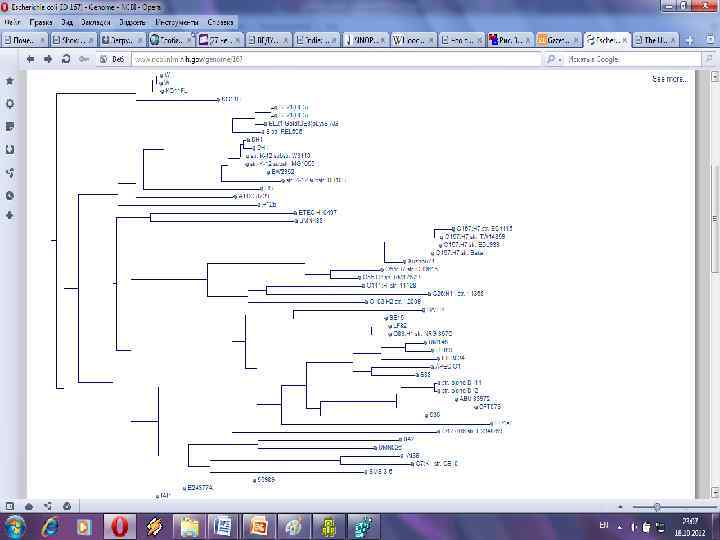Open the 'ABU 83972' strain link
This screenshot has width=720, height=540.
coord(474,399)
